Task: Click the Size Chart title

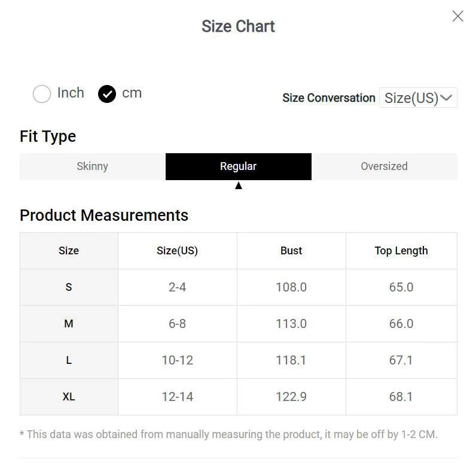Action: click(x=238, y=26)
